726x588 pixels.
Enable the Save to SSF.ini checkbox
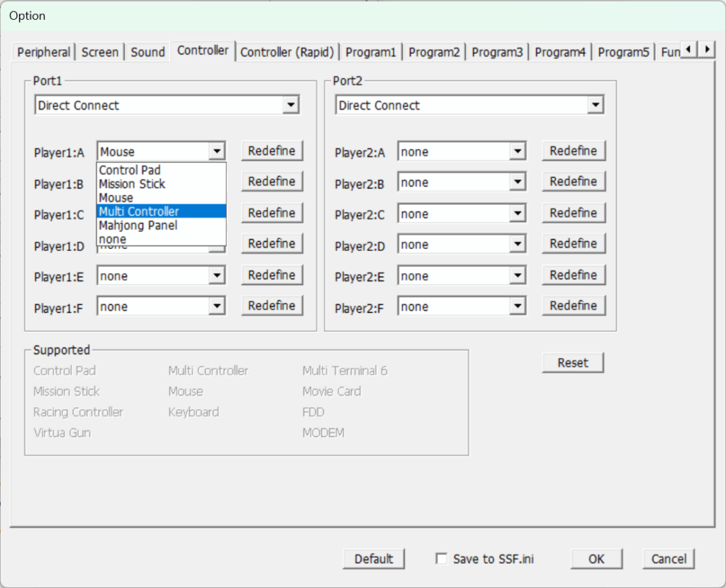pos(442,559)
